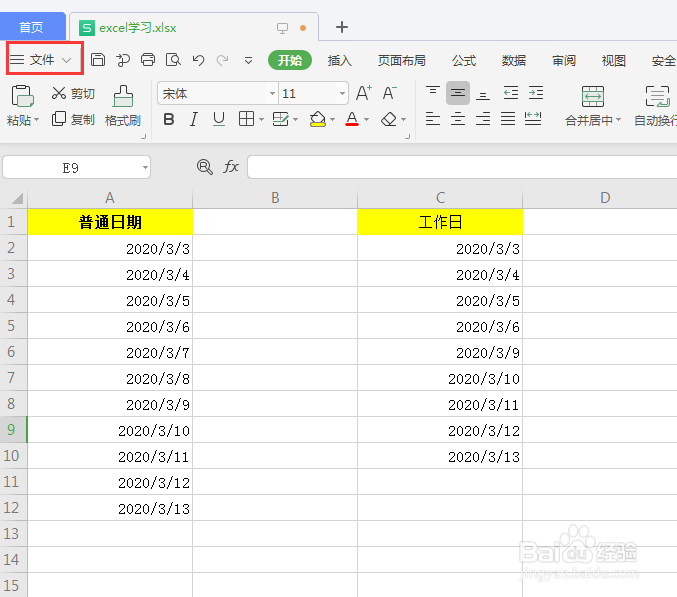Select cell 工作日 in C1
The image size is (677, 597).
(440, 222)
